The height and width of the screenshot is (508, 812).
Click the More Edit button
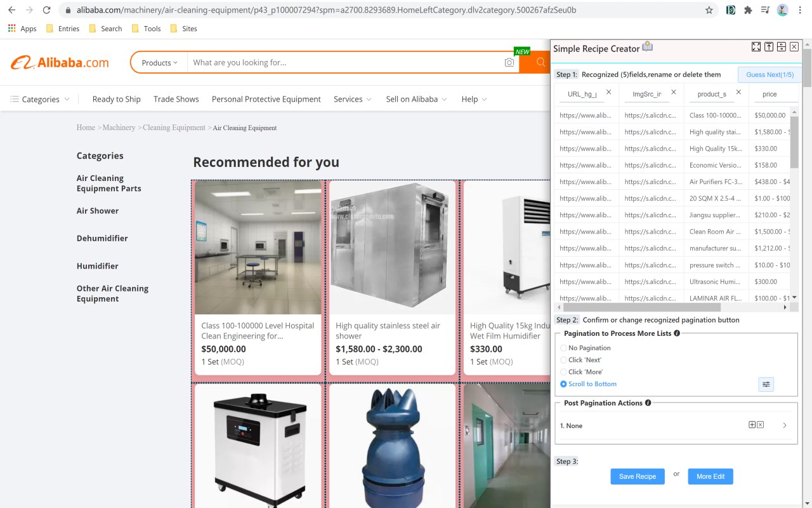click(710, 476)
